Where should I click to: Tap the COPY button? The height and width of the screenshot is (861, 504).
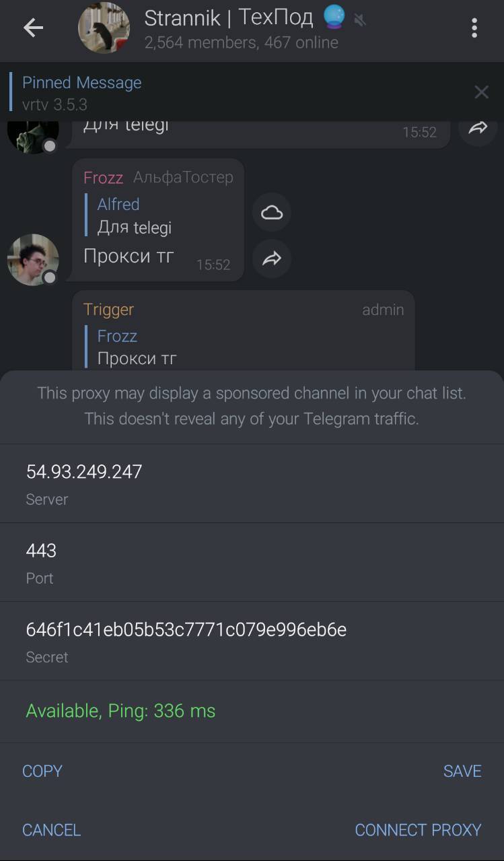[x=42, y=771]
